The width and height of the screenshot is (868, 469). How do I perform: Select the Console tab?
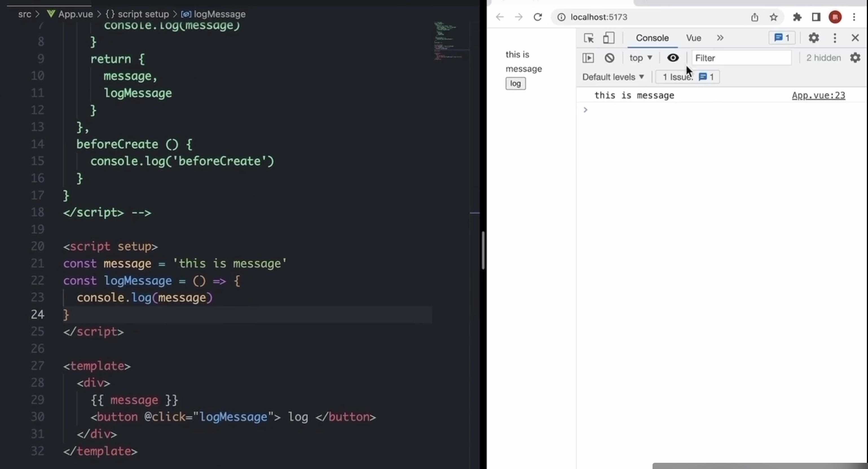pos(652,38)
